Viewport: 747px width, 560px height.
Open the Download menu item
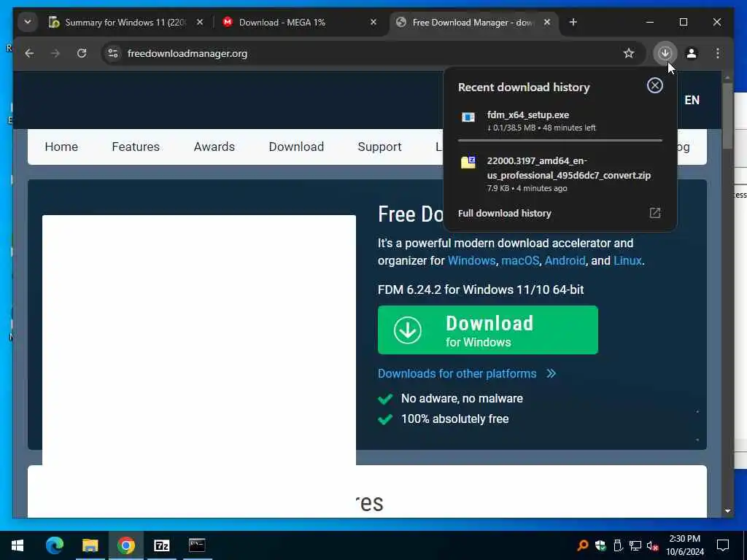[x=296, y=147]
